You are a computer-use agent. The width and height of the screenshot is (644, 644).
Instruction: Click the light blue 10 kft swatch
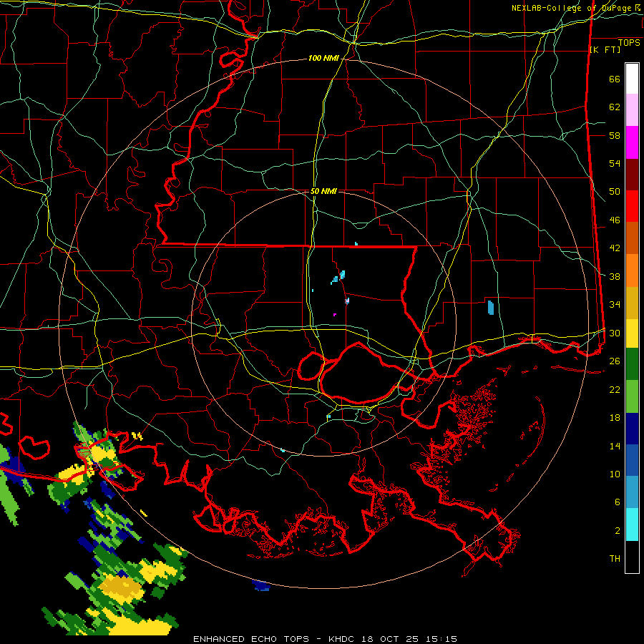pos(632,492)
